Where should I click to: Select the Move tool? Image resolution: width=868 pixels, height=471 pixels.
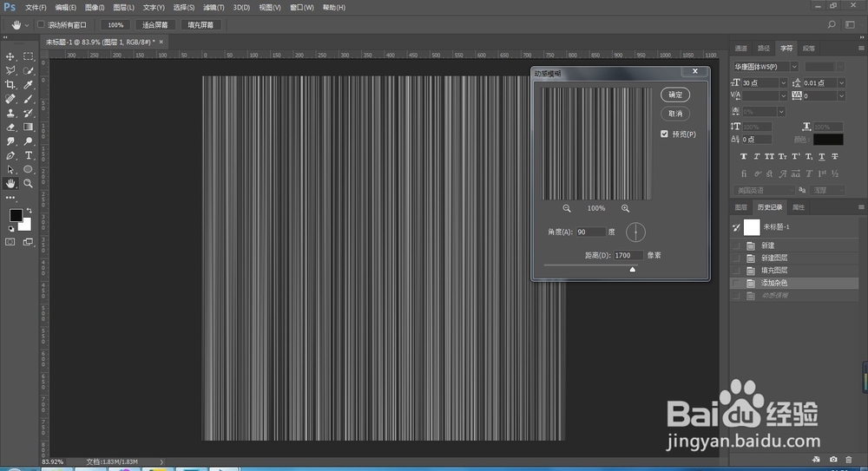[10, 56]
